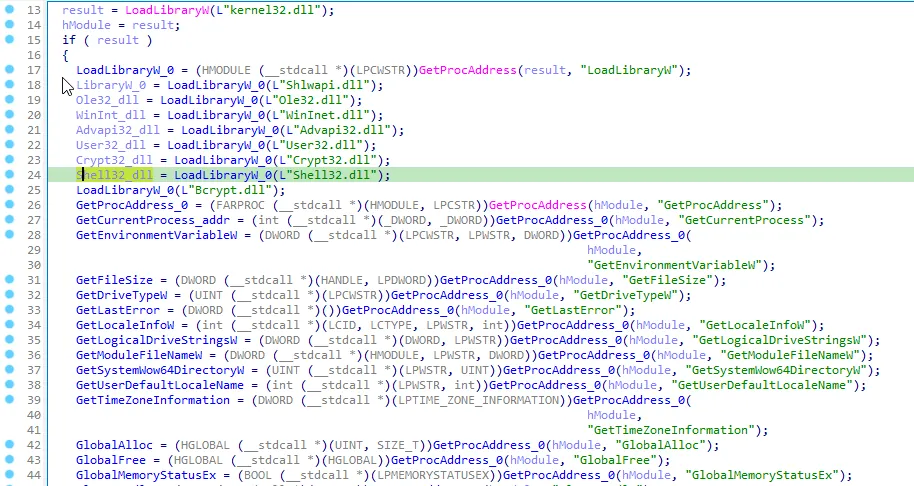Screen dimensions: 914x486
Task: Toggle breakpoint dot on line 35
Action: [9, 340]
